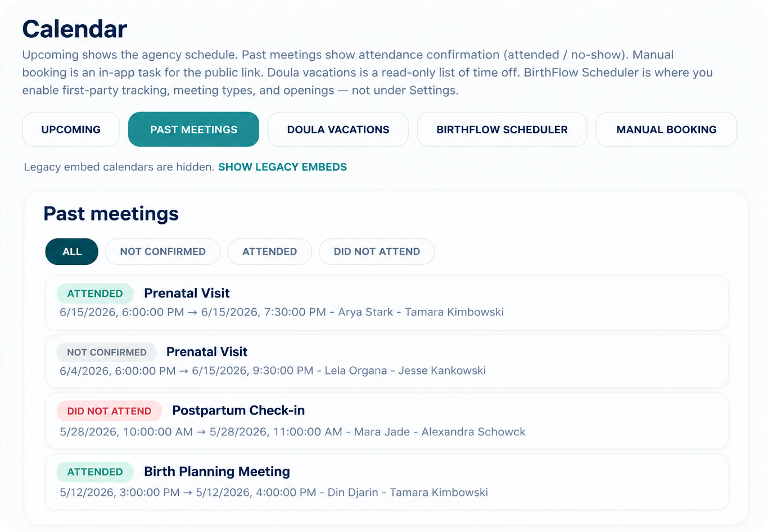Click the Postpartum Check-in title
The width and height of the screenshot is (768, 532).
pos(238,411)
